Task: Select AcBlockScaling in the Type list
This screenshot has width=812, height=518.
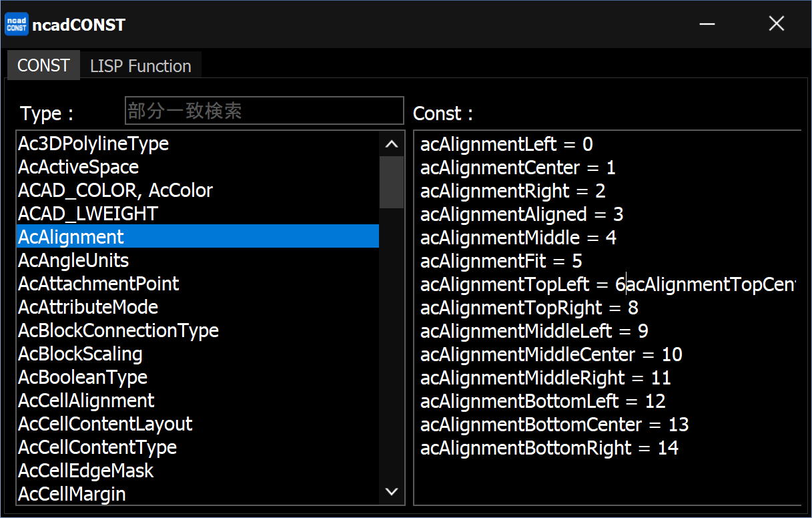Action: pos(197,354)
